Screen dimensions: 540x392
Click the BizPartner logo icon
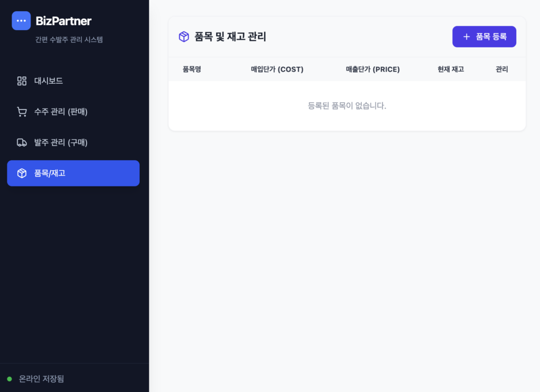(21, 21)
